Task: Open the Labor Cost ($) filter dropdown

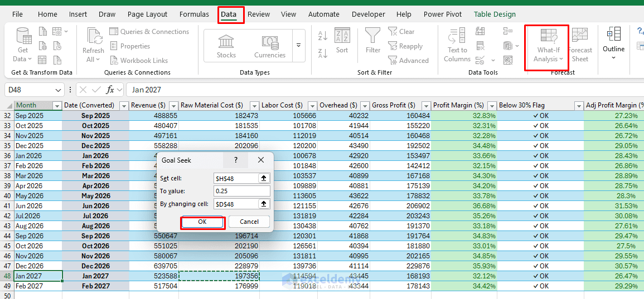Action: (312, 105)
